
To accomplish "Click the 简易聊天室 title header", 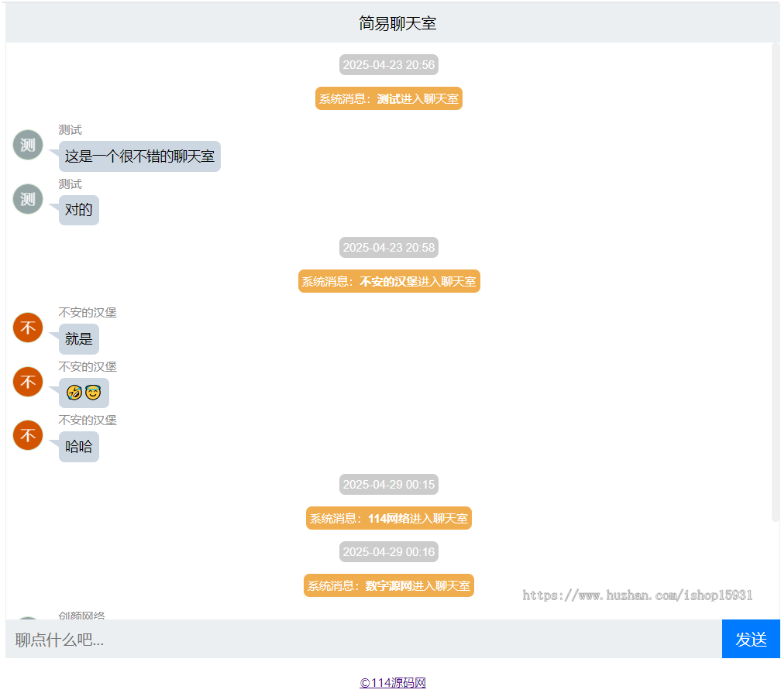I will coord(397,23).
